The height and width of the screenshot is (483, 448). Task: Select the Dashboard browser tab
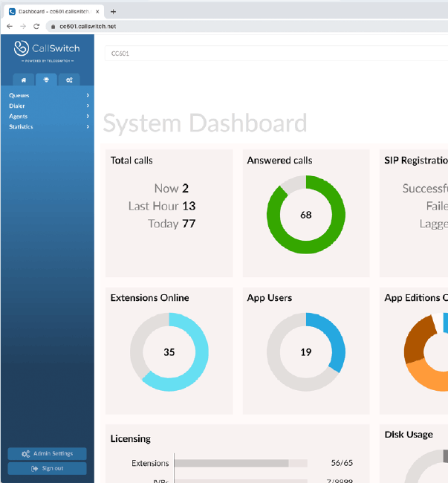[x=52, y=11]
